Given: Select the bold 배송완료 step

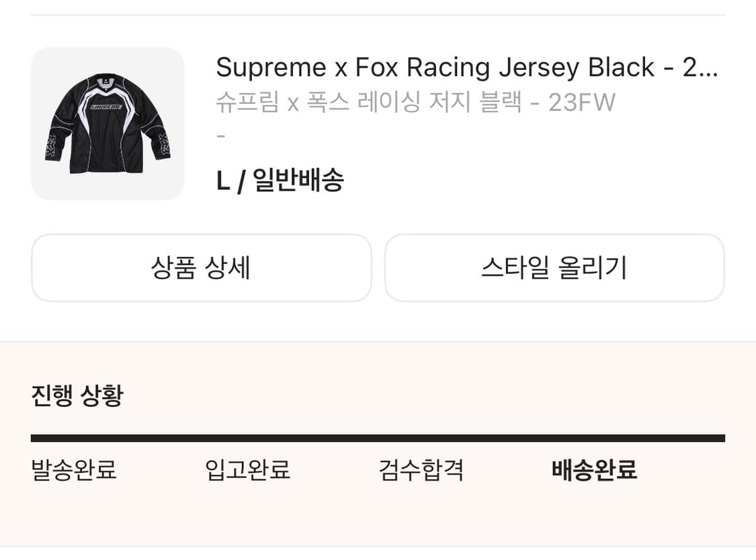Looking at the screenshot, I should coord(594,470).
